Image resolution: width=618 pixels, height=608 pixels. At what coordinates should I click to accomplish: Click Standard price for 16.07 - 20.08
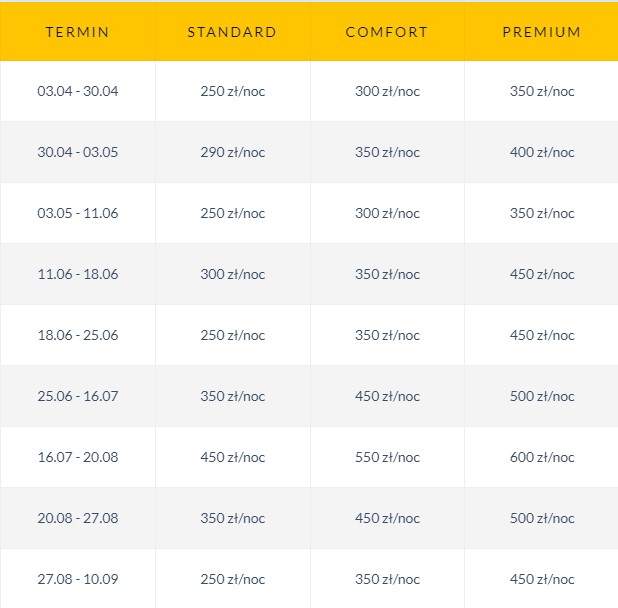pyautogui.click(x=232, y=457)
